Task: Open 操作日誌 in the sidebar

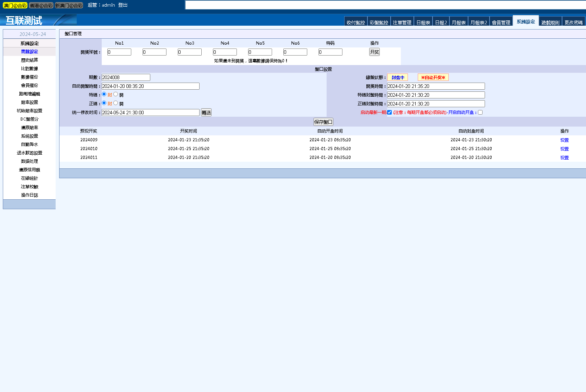Action: (x=30, y=195)
